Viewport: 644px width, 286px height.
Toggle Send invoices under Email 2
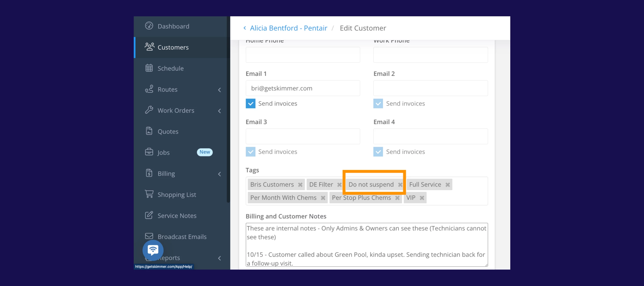[378, 103]
